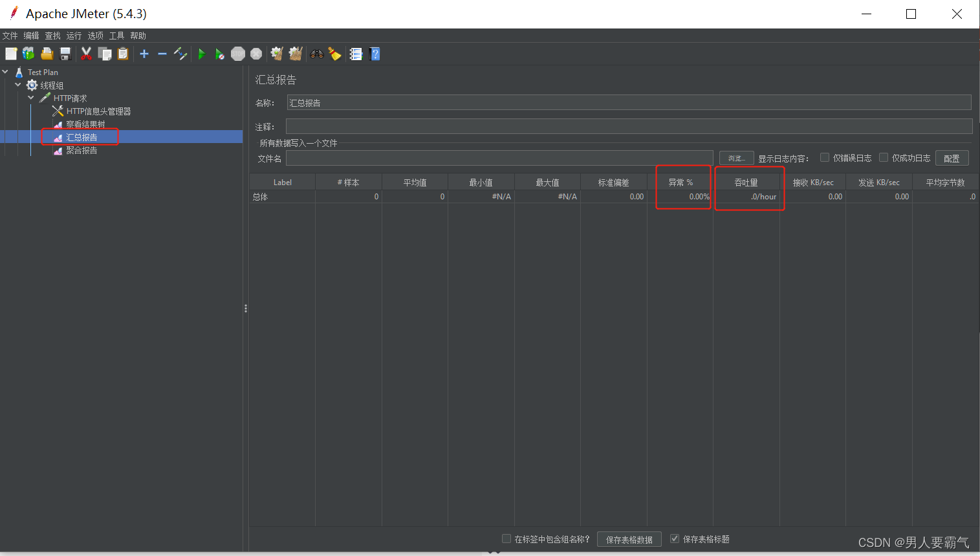The height and width of the screenshot is (556, 980).
Task: Clear all results with double broom icon
Action: pos(296,54)
